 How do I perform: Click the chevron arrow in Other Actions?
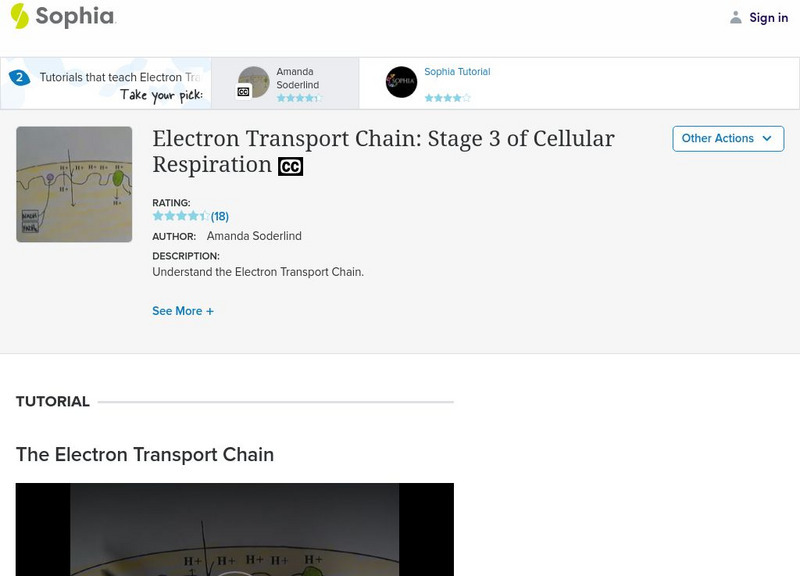767,139
